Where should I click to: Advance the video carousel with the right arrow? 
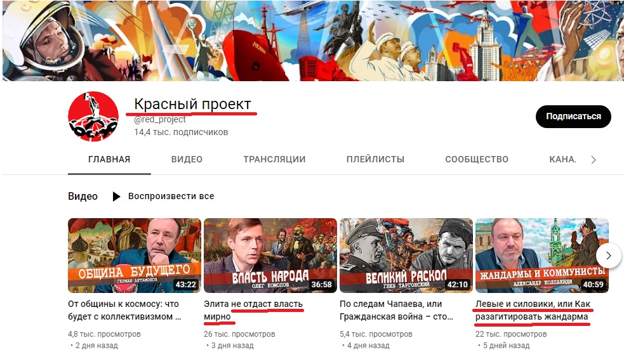(609, 256)
